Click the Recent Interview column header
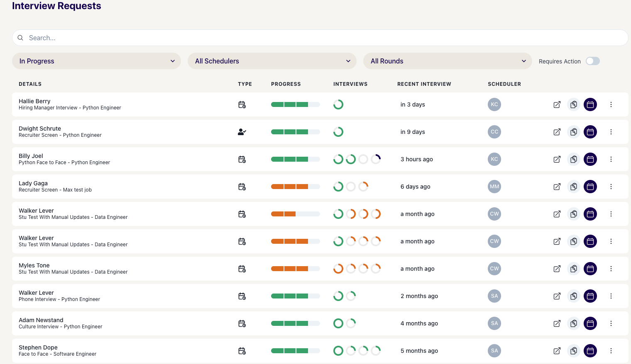Viewport: 631px width, 364px height. tap(424, 84)
